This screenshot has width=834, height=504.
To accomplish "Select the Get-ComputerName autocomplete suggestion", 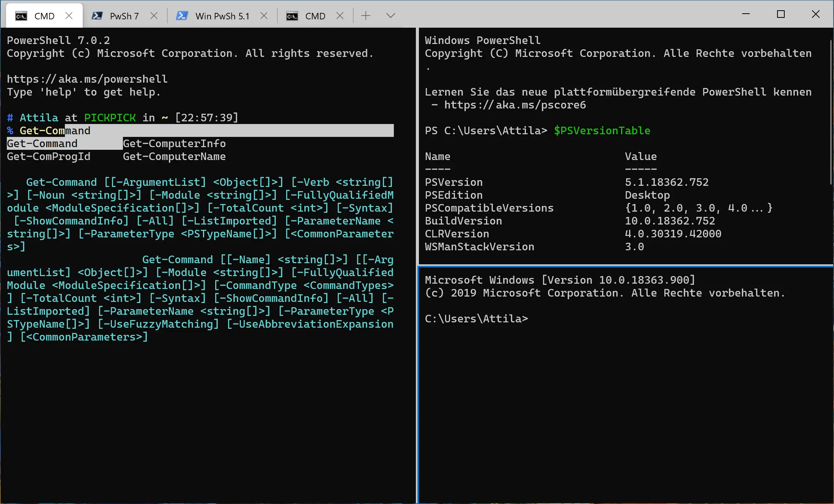I will pyautogui.click(x=174, y=156).
